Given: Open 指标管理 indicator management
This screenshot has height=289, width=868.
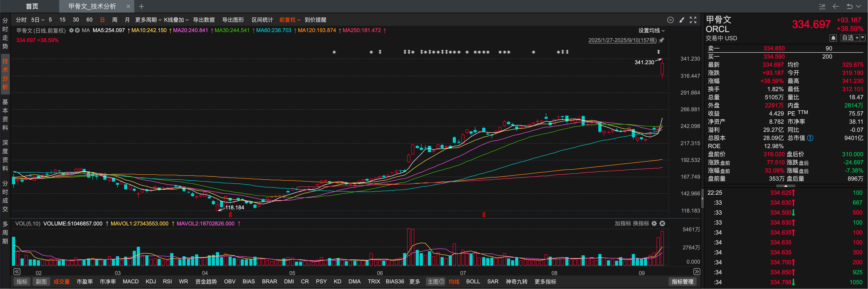Looking at the screenshot, I should point(682,281).
